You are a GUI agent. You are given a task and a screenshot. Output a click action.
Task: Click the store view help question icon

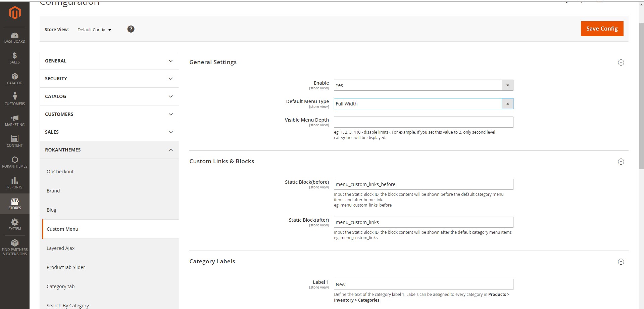[x=131, y=29]
